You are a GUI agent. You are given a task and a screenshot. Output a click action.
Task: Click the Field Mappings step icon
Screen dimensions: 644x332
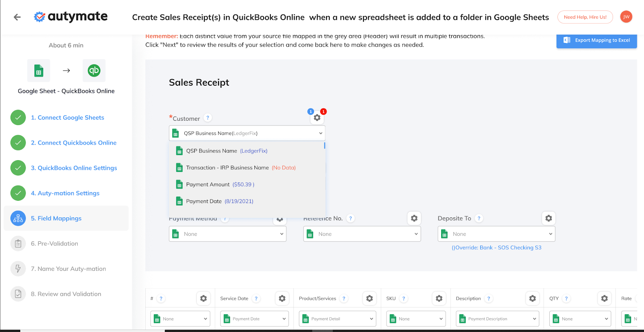18,219
